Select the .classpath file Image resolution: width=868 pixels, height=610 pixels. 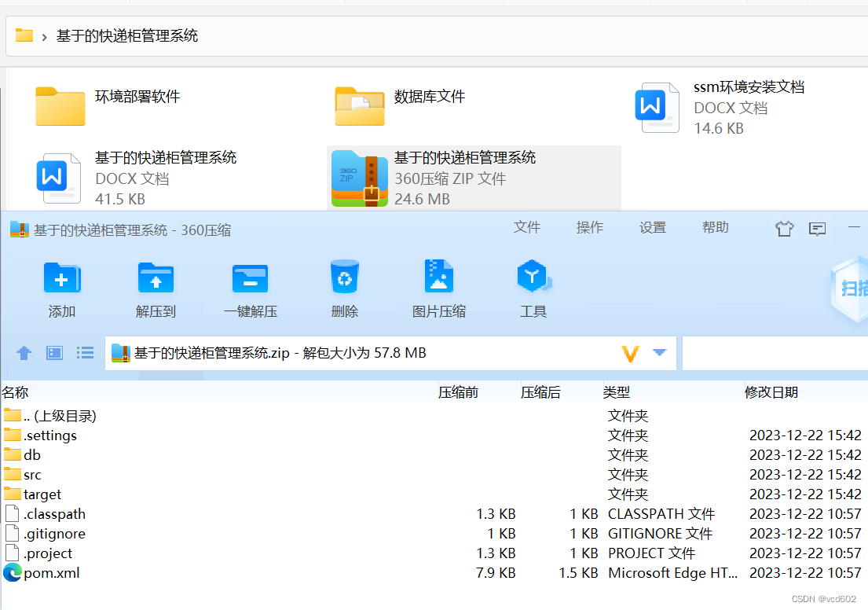(434, 514)
